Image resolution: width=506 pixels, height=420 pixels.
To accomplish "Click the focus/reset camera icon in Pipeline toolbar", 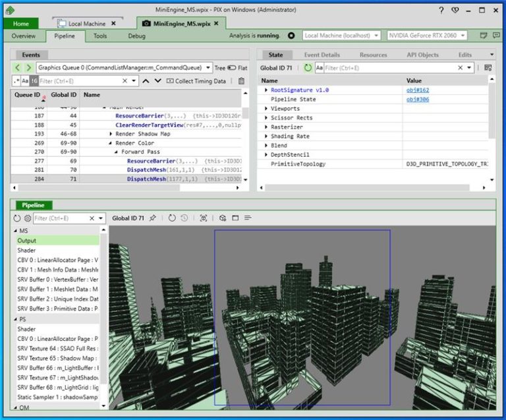I will point(204,218).
